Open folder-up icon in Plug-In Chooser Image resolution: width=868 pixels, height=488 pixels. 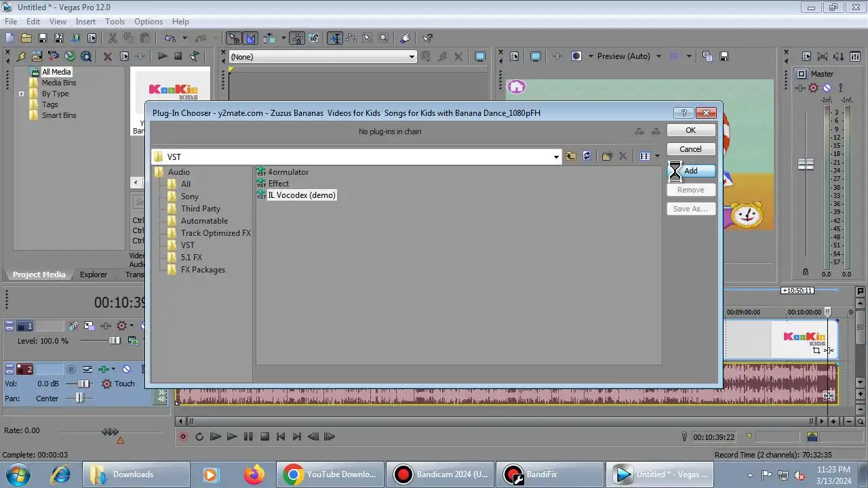click(571, 157)
